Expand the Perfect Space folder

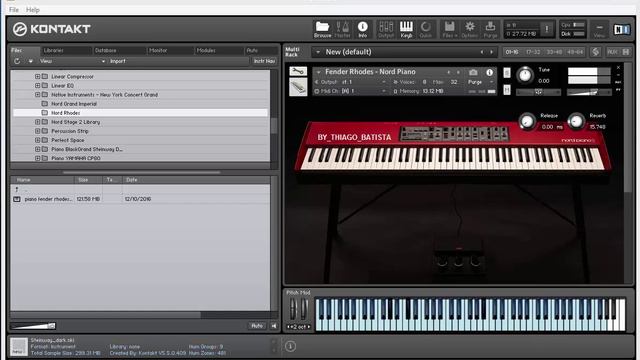[x=38, y=140]
